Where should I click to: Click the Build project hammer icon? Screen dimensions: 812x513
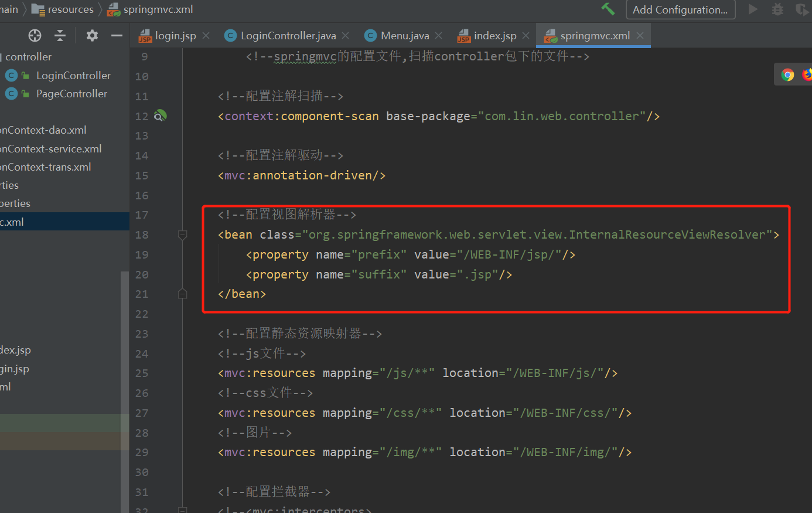point(608,9)
